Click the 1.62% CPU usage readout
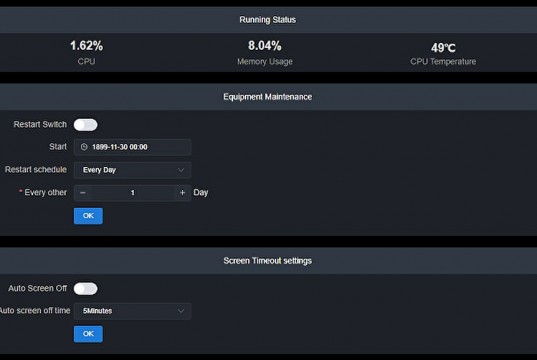 pos(86,46)
